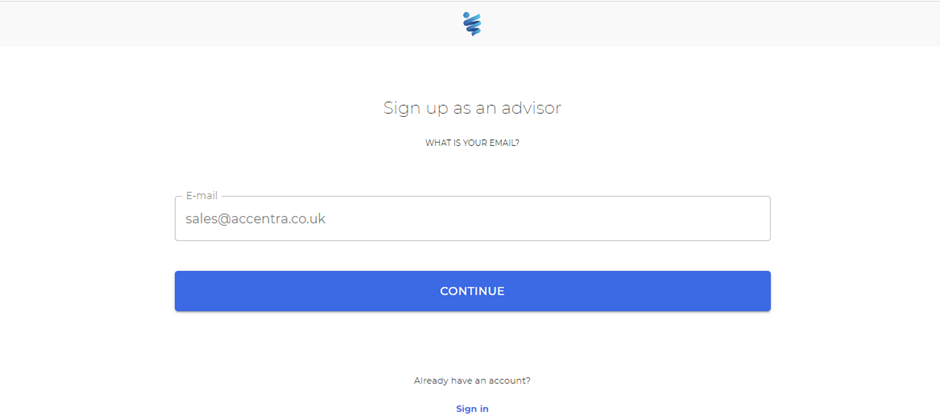
Task: Click the 'Sign up as an advisor' heading
Action: pos(472,108)
